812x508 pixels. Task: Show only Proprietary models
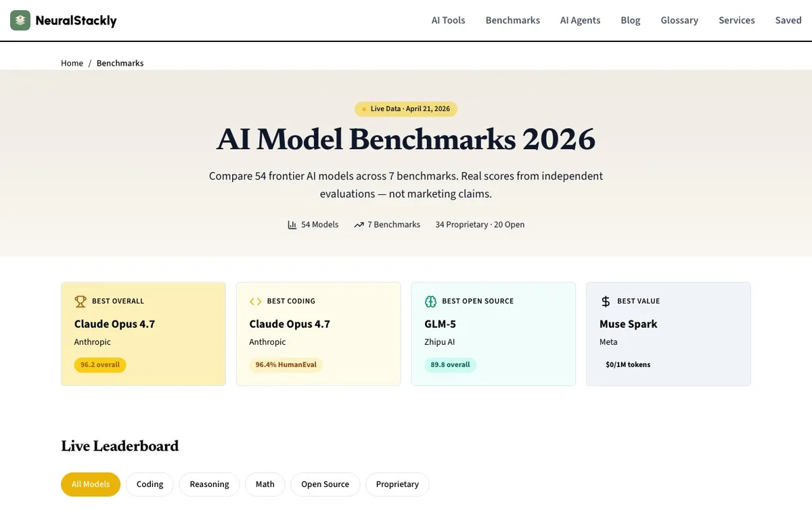point(397,484)
